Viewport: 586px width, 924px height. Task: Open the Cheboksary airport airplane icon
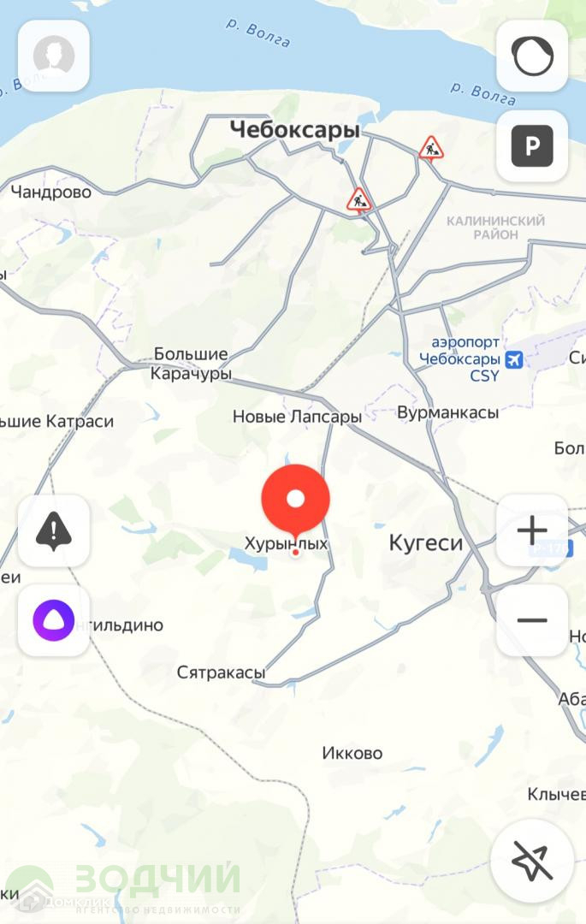[514, 358]
